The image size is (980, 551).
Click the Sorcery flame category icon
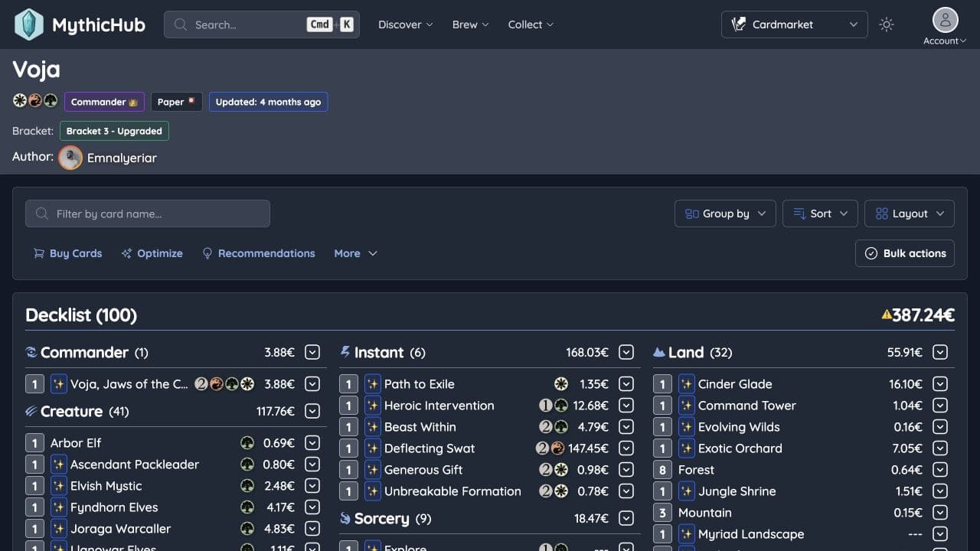(345, 519)
